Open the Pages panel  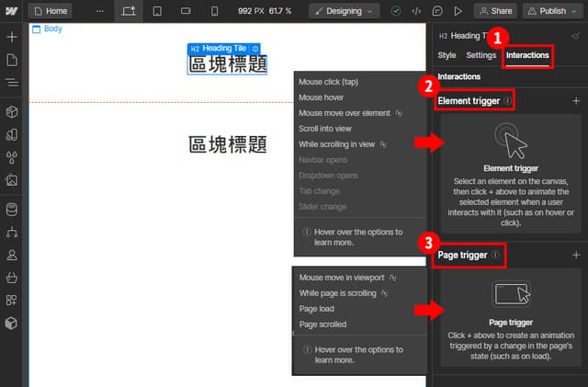tap(12, 60)
